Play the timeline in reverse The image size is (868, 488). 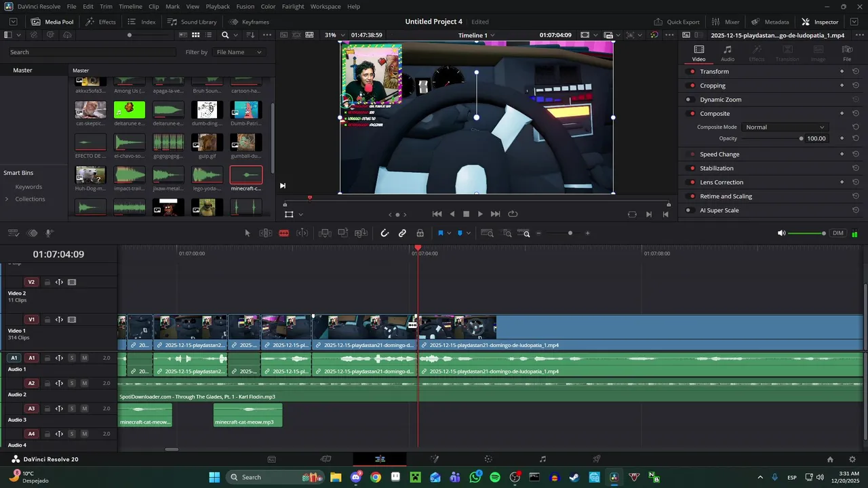pyautogui.click(x=452, y=214)
